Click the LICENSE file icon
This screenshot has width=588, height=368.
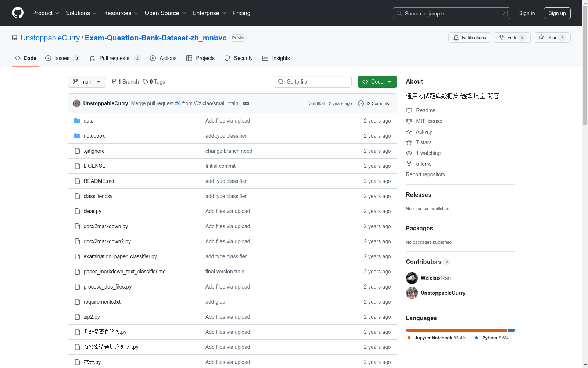(x=77, y=166)
